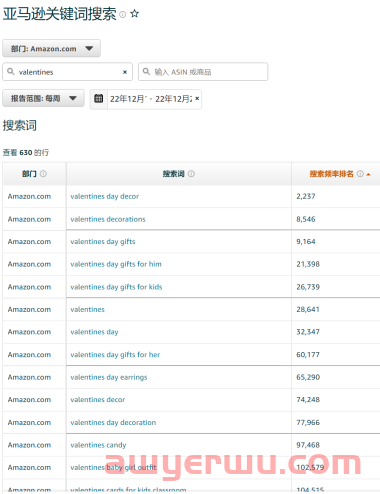Open 'valentines day decor' search term

click(x=105, y=196)
